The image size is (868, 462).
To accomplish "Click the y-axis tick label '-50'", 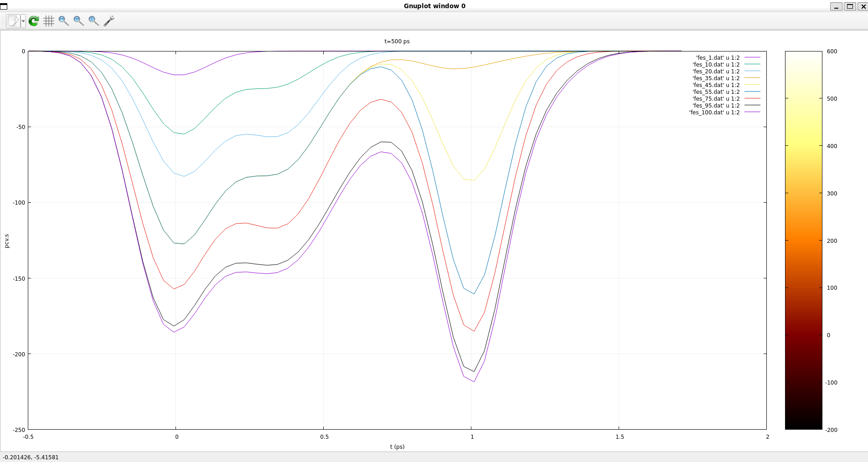I will pyautogui.click(x=21, y=127).
